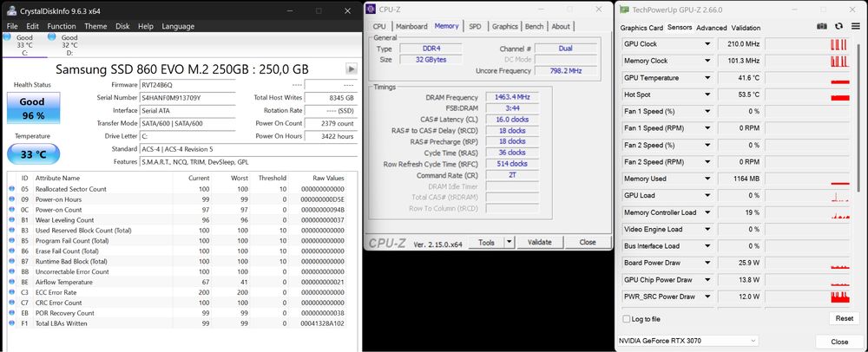Open the Board Power Draw sensor dropdown
Image resolution: width=868 pixels, height=352 pixels.
point(707,263)
